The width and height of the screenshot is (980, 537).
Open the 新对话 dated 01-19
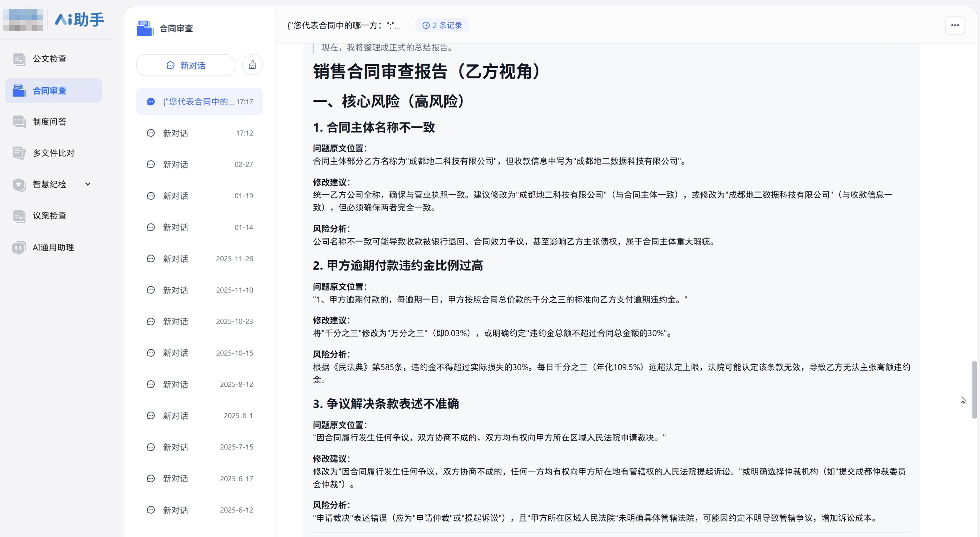tap(199, 196)
